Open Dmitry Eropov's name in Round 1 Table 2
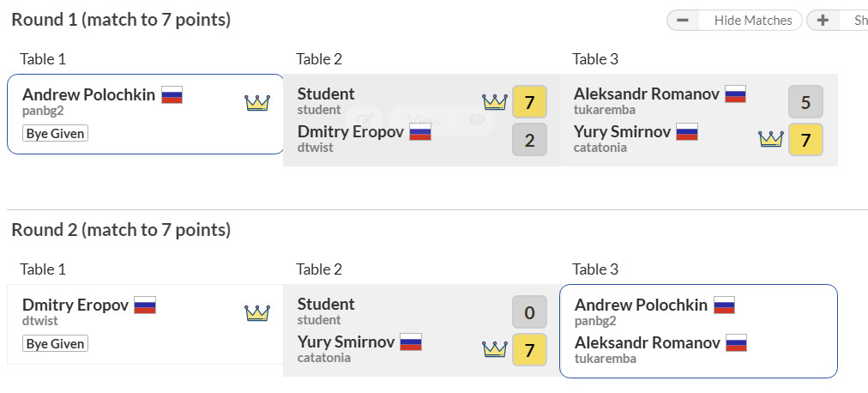868x393 pixels. click(352, 132)
